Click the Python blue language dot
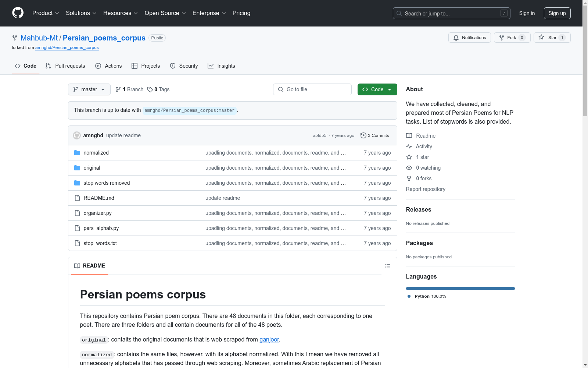The width and height of the screenshot is (588, 368). [x=409, y=296]
